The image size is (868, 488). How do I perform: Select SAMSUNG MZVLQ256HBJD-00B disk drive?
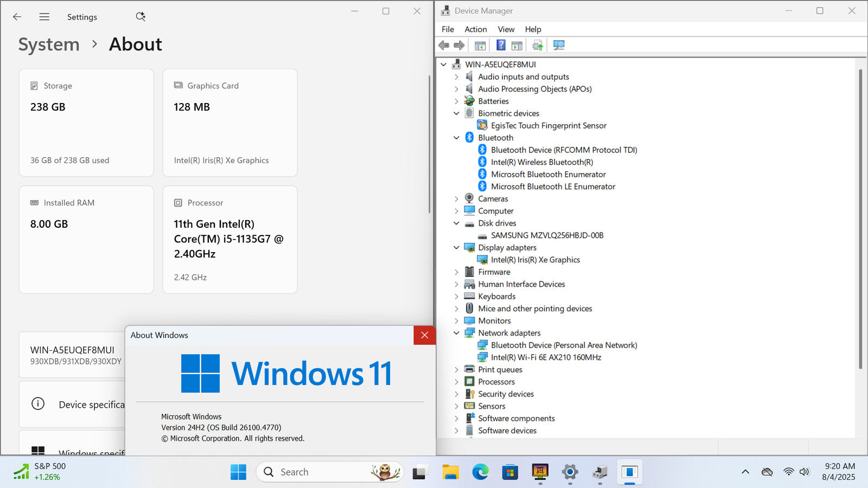pyautogui.click(x=547, y=235)
